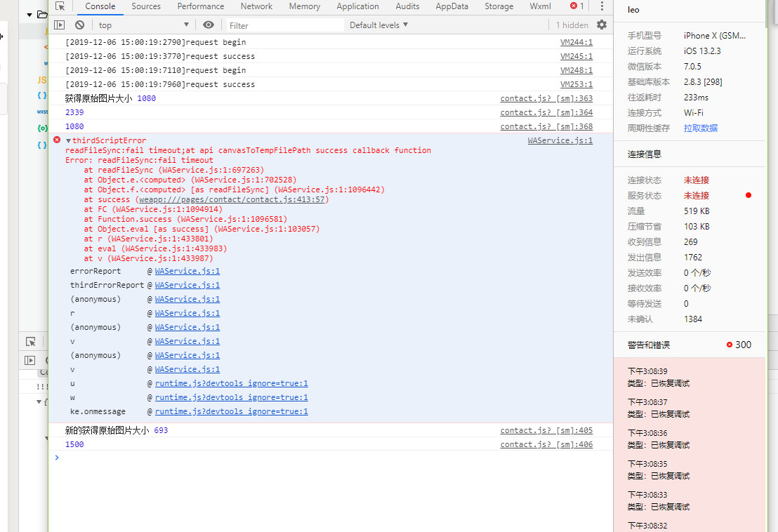
Task: Switch to the Console tab
Action: coord(100,6)
